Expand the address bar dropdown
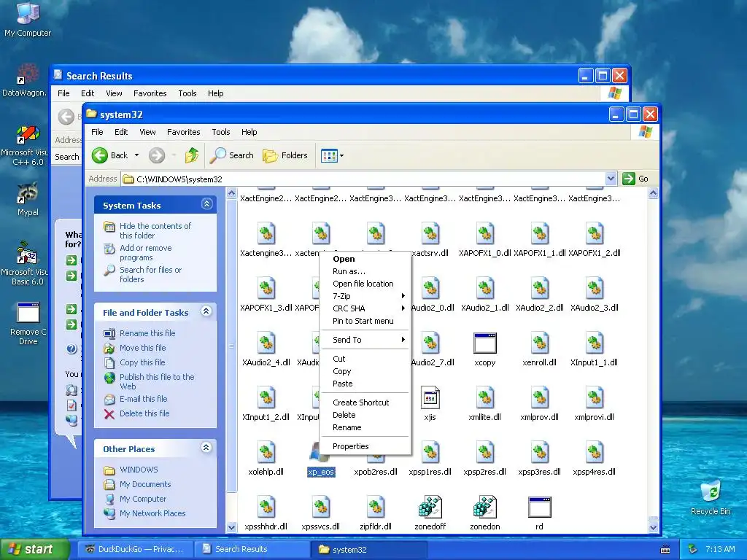Image resolution: width=747 pixels, height=560 pixels. (611, 179)
